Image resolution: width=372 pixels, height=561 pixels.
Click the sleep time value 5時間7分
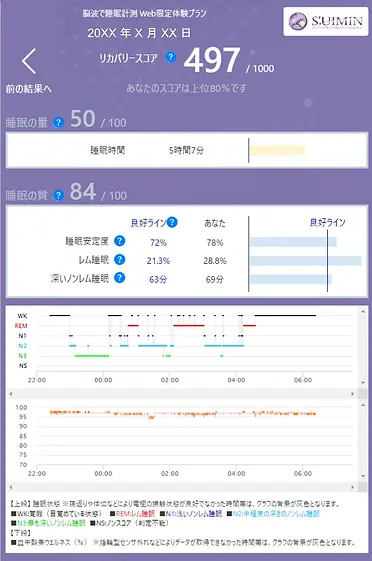(186, 150)
